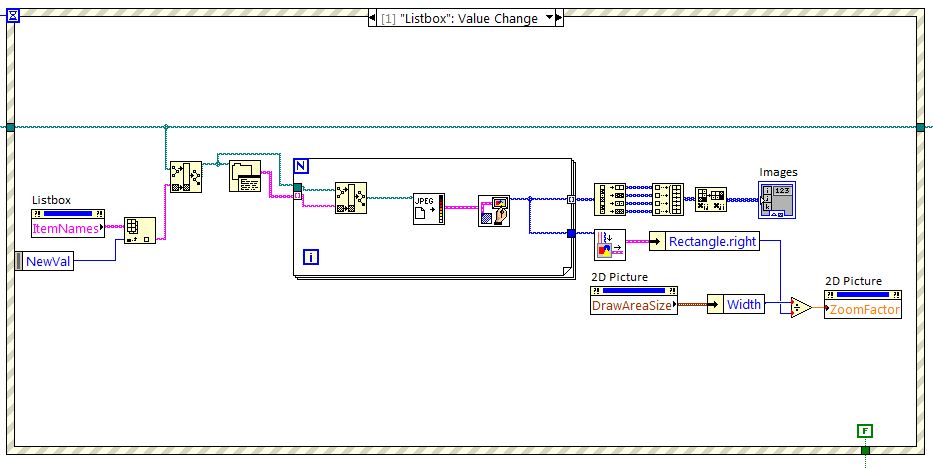This screenshot has height=469, width=933.
Task: Select the Images array indicator terminal
Action: click(x=777, y=199)
